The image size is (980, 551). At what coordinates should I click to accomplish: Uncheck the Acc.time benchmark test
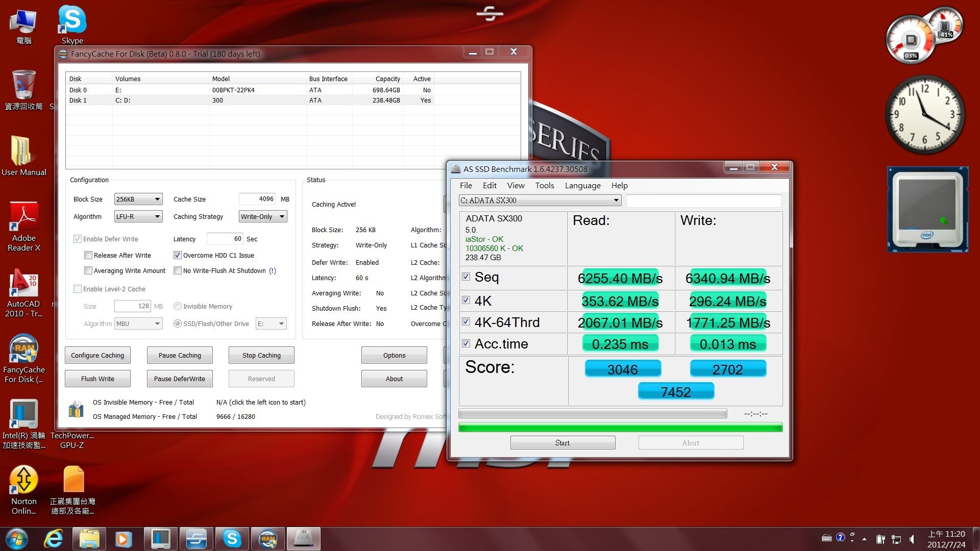coord(466,343)
